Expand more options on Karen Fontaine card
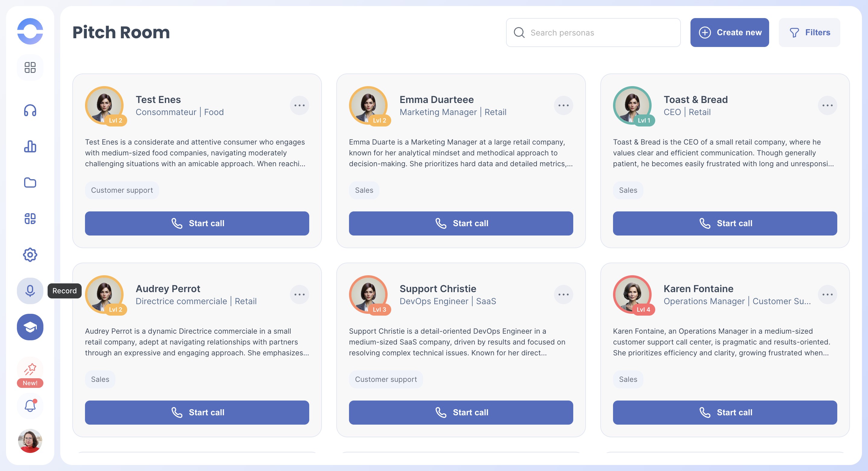Image resolution: width=868 pixels, height=471 pixels. pyautogui.click(x=827, y=295)
